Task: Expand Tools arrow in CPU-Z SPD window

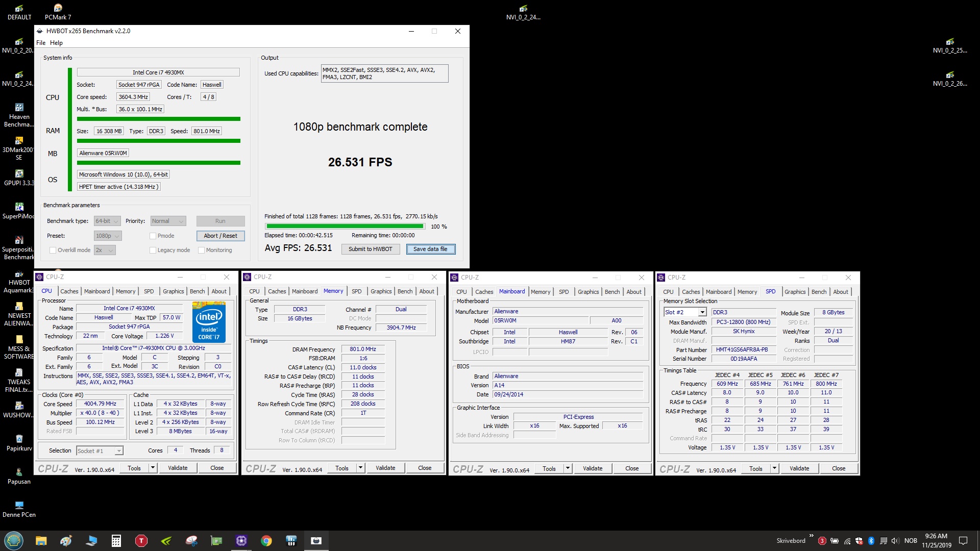Action: (774, 468)
